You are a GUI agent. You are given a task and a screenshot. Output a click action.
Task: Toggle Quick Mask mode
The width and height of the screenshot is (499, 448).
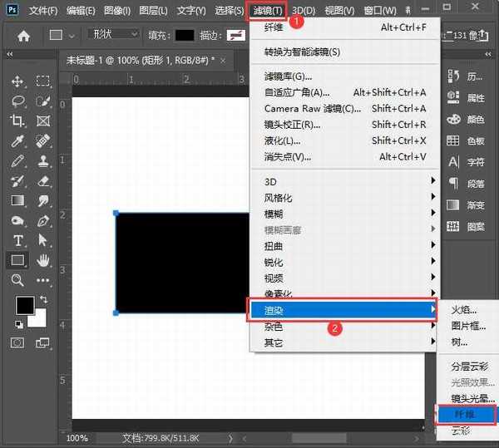17,342
